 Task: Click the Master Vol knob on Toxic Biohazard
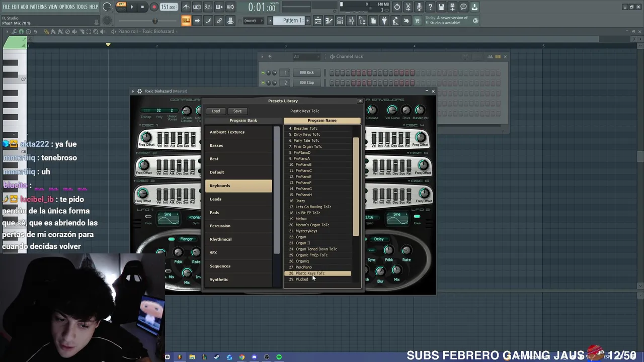[419, 110]
